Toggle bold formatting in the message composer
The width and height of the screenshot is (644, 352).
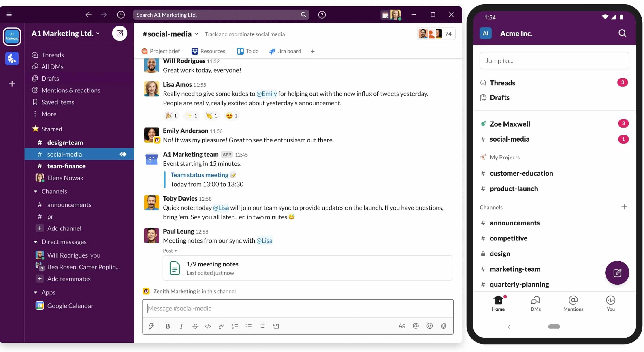(x=168, y=326)
